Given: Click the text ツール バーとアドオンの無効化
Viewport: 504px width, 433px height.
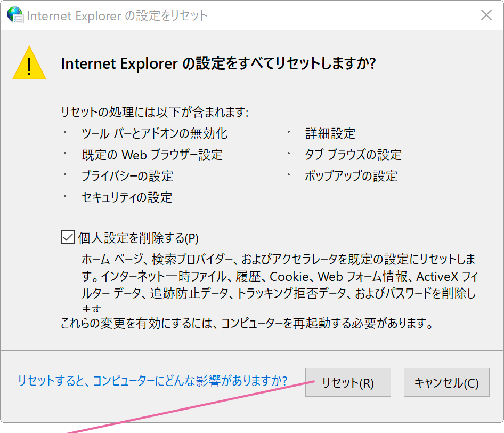Looking at the screenshot, I should coord(155,133).
